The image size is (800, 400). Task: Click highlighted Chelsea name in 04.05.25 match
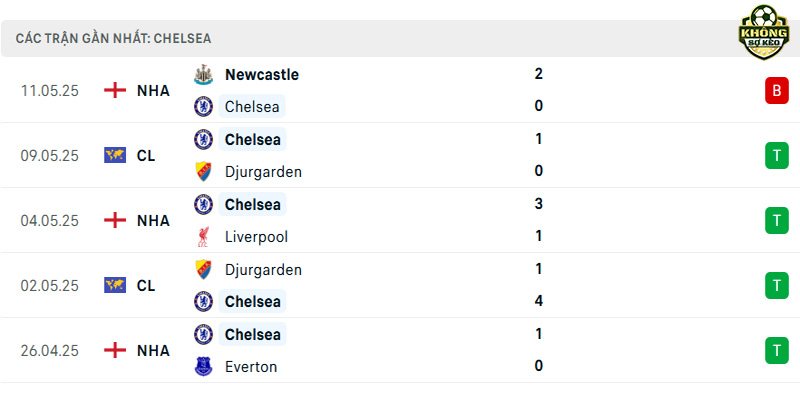coord(253,204)
